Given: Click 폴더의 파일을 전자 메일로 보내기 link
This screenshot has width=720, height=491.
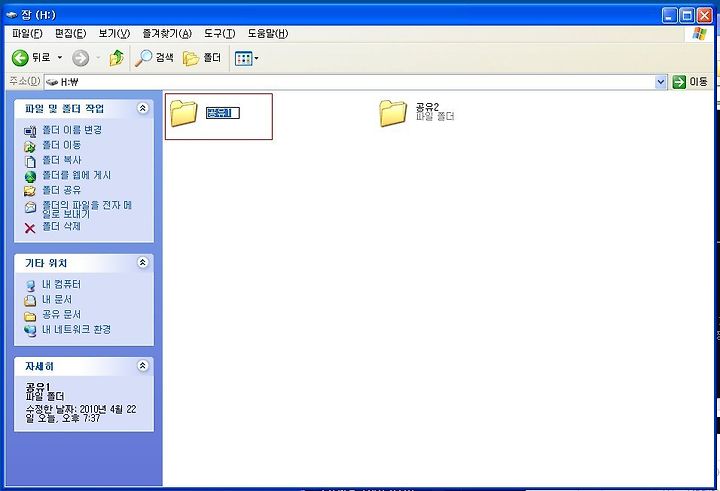Looking at the screenshot, I should 87,209.
